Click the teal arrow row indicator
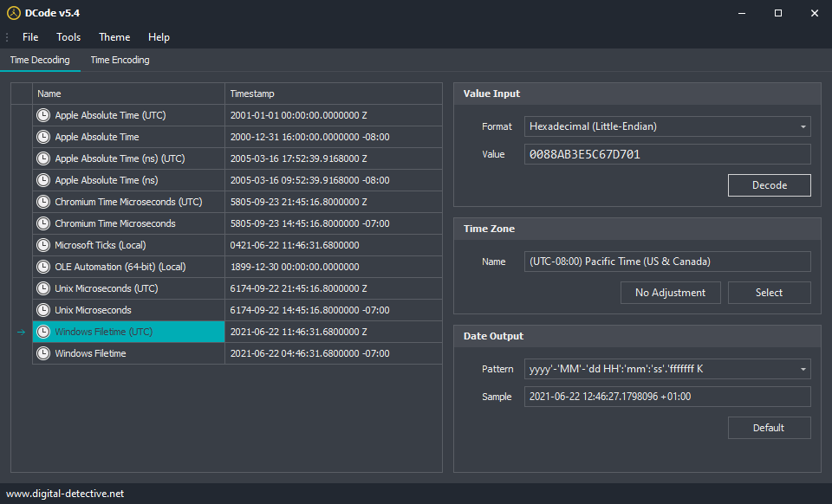832x504 pixels. (21, 332)
